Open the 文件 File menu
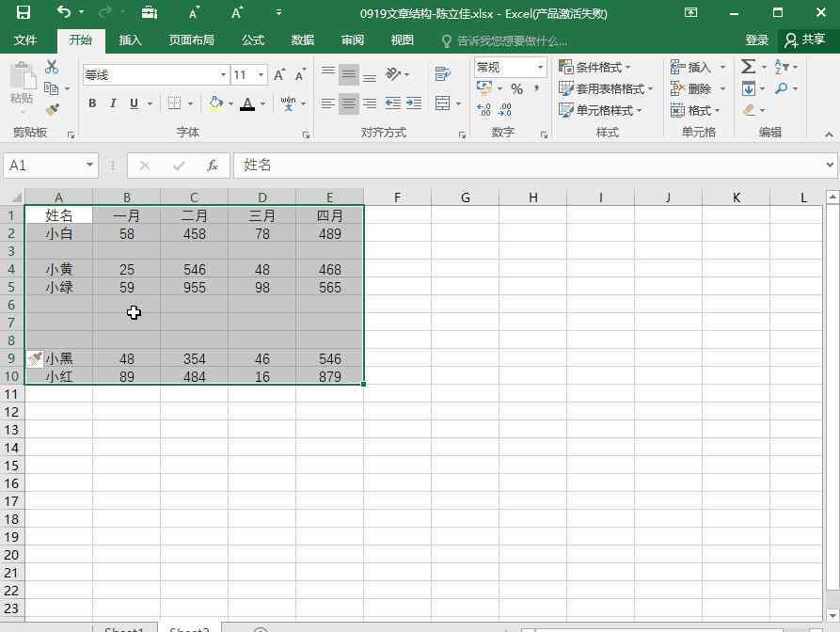840x632 pixels. (x=25, y=39)
